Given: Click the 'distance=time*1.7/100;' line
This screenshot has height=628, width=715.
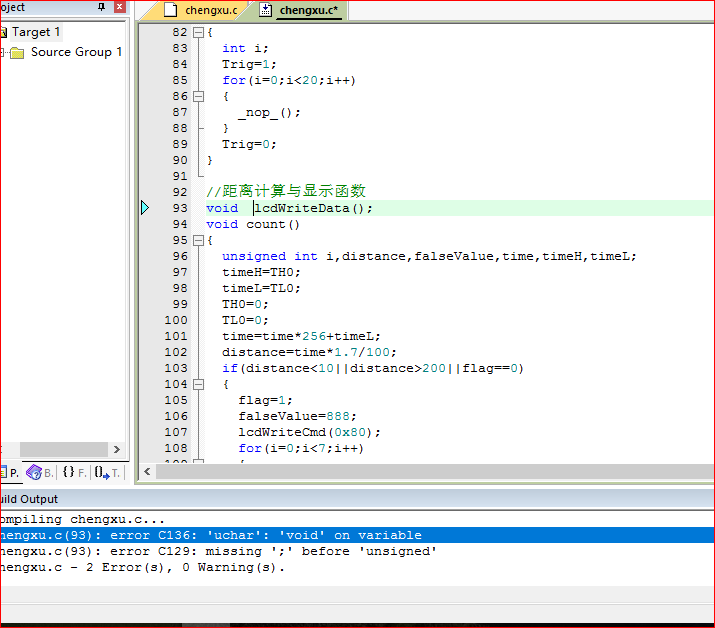Looking at the screenshot, I should coord(309,352).
